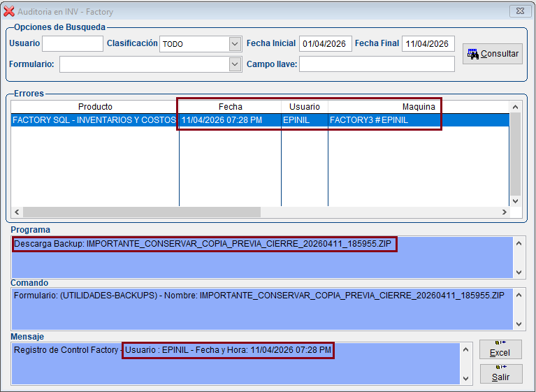Viewport: 536px width, 392px height.
Task: Sort by the Producto column header
Action: tap(95, 107)
